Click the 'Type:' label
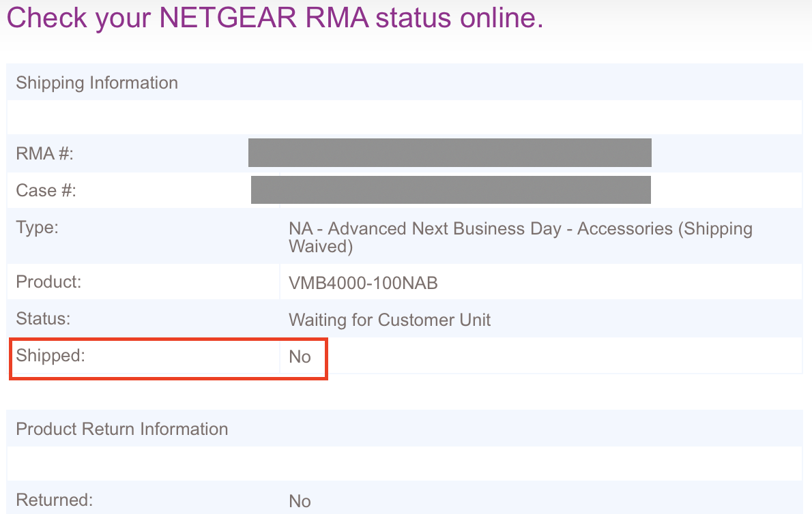Screen dimensions: 812x514 pos(38,228)
